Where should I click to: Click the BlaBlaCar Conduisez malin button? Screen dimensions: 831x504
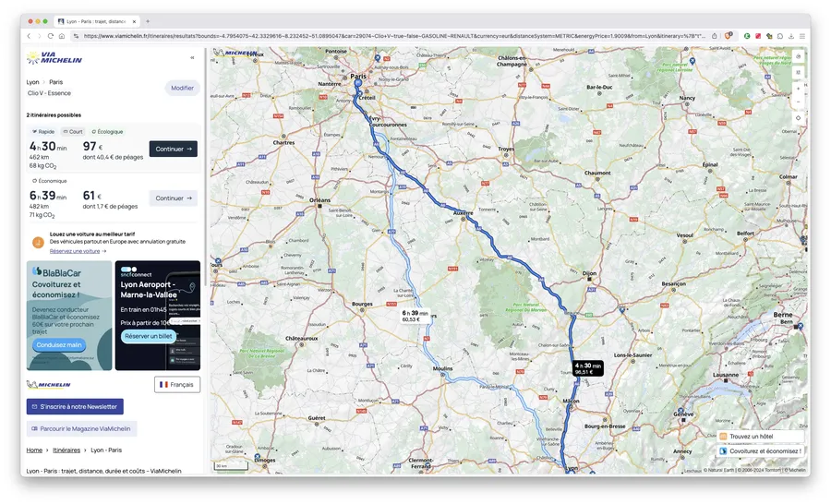(59, 345)
